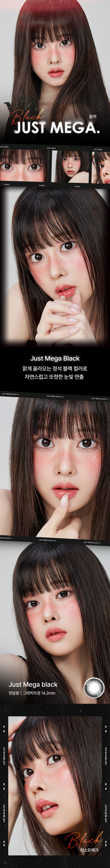Click the centered Just Mega Black heading

tap(55, 358)
